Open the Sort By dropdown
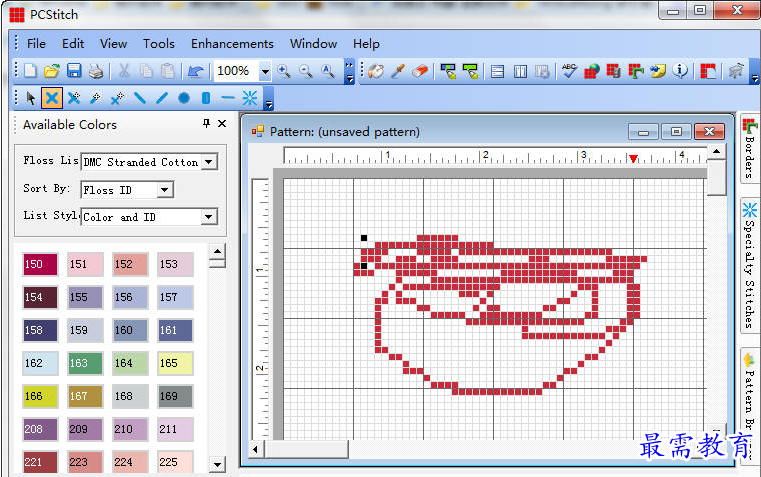761x477 pixels. tap(165, 190)
